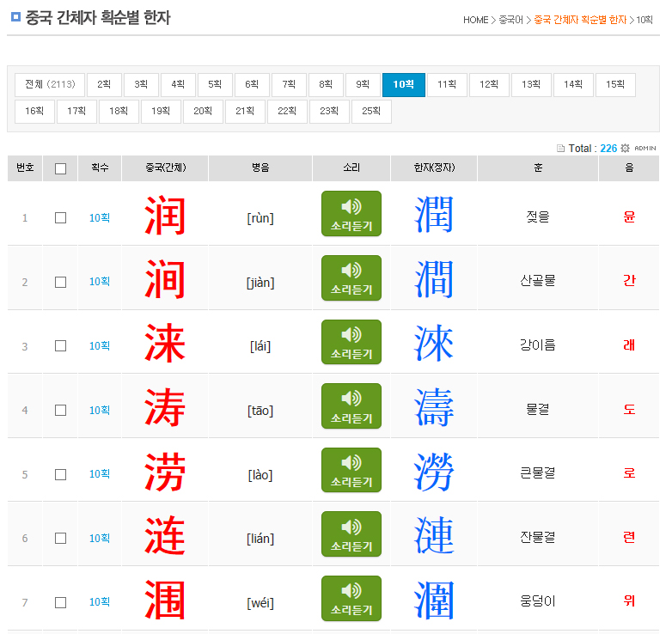This screenshot has height=634, width=672.
Task: Check the box for row 4
Action: click(60, 410)
